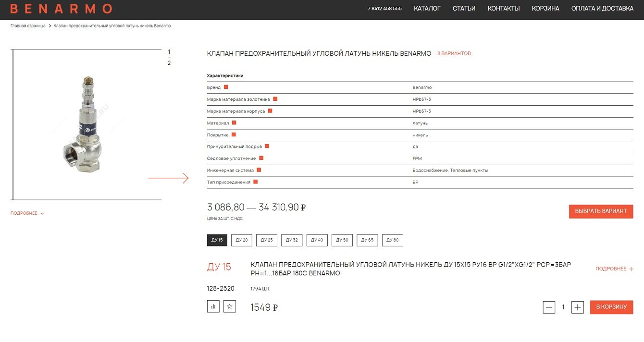Go to next product image arrow
The width and height of the screenshot is (644, 342).
pos(168,178)
